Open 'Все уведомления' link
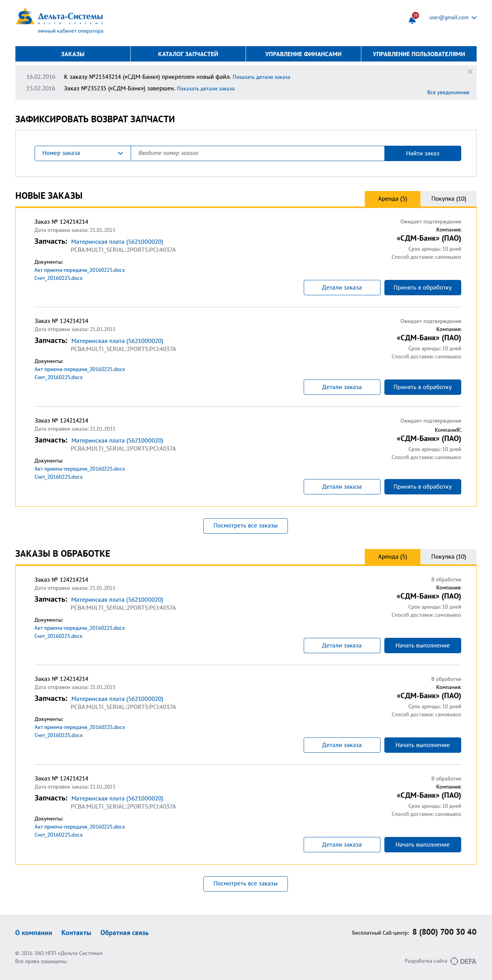Viewport: 492px width, 980px height. pyautogui.click(x=448, y=93)
